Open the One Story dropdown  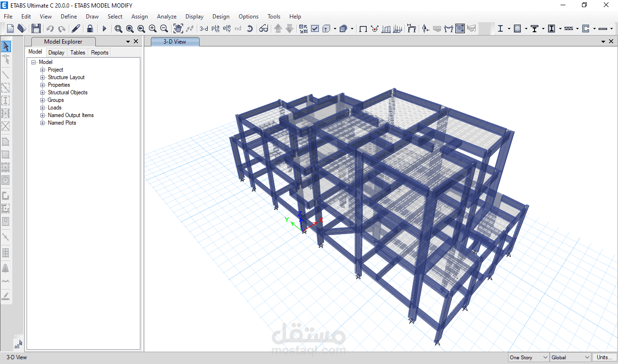pos(528,357)
